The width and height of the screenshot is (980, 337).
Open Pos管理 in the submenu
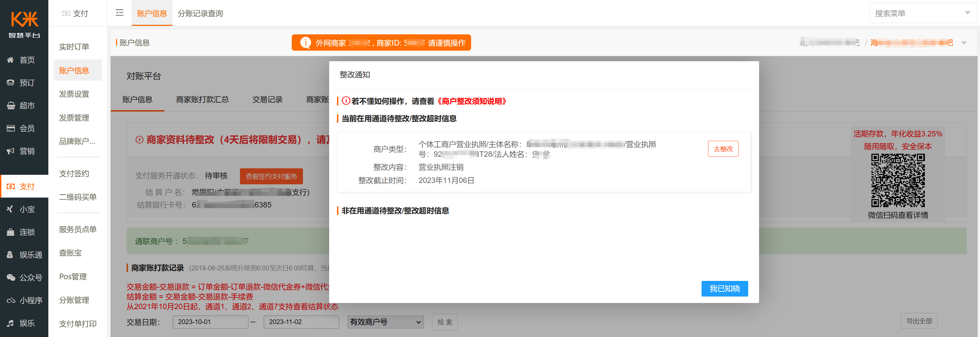pos(73,276)
